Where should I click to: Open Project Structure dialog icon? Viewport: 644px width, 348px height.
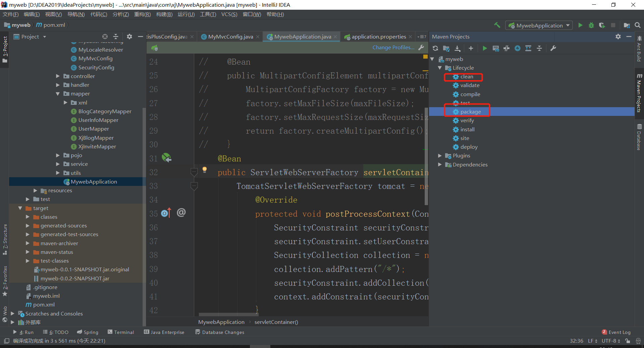pyautogui.click(x=627, y=25)
